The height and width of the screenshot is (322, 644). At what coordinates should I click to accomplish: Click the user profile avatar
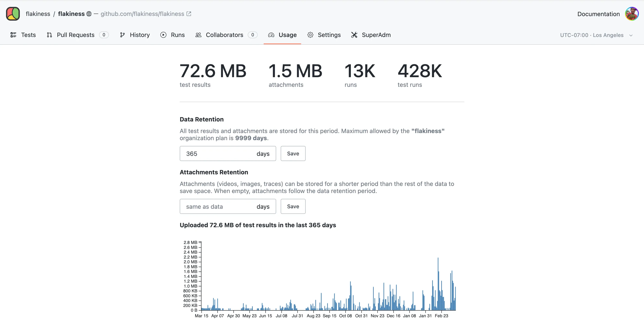tap(632, 14)
